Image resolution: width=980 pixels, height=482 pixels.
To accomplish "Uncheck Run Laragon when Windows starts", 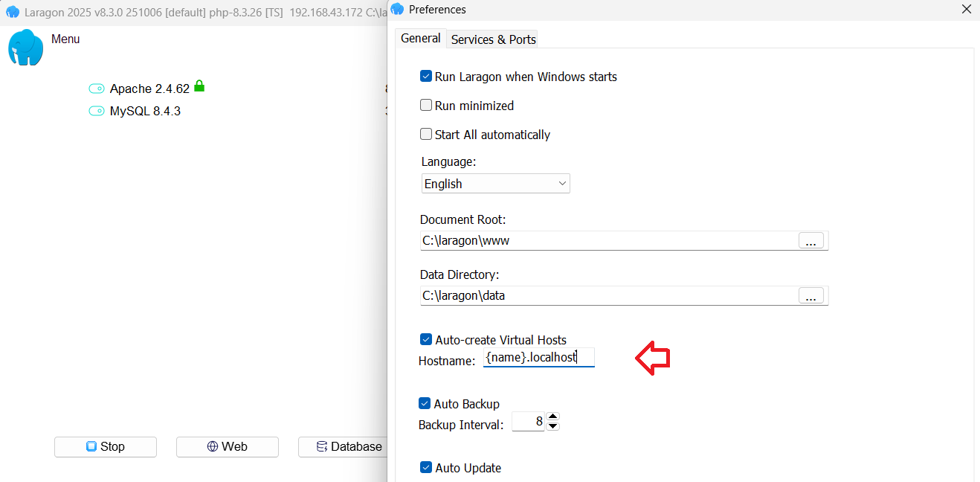I will (x=426, y=77).
